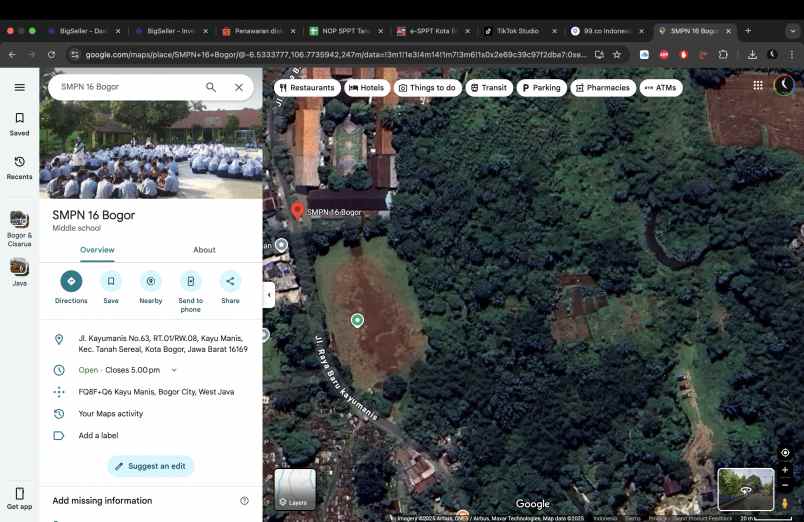Screen dimensions: 804x522
Task: Open the browser three-dot menu
Action: (x=791, y=54)
